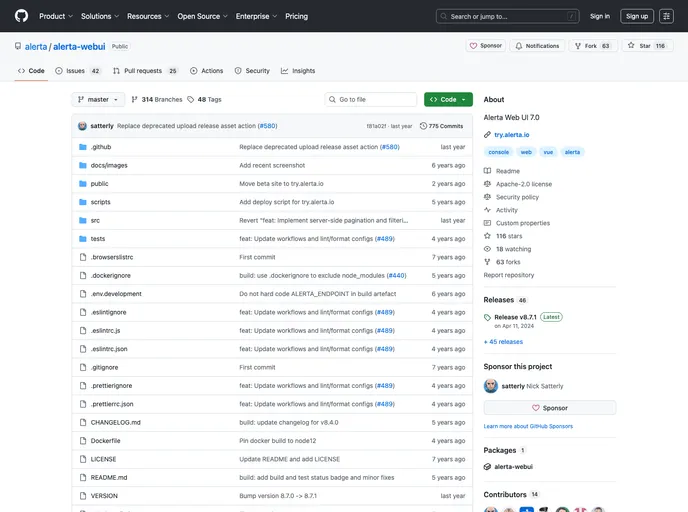Open the GitHub homepage logo

21,16
